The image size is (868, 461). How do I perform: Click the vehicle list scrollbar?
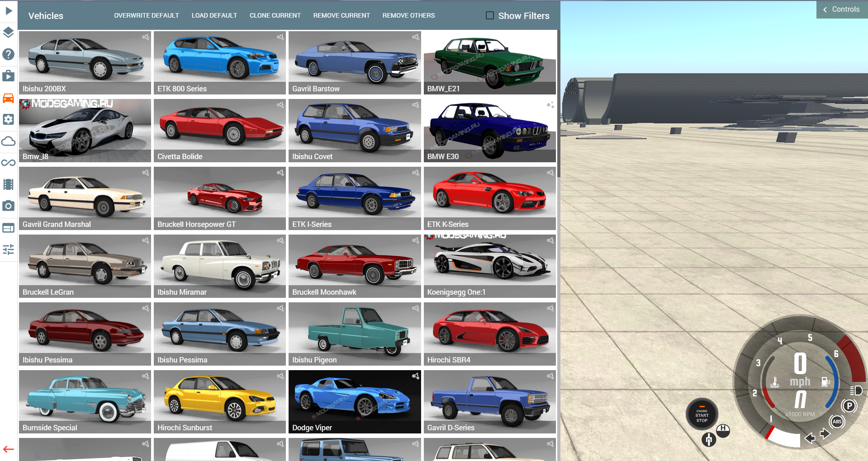[559, 104]
